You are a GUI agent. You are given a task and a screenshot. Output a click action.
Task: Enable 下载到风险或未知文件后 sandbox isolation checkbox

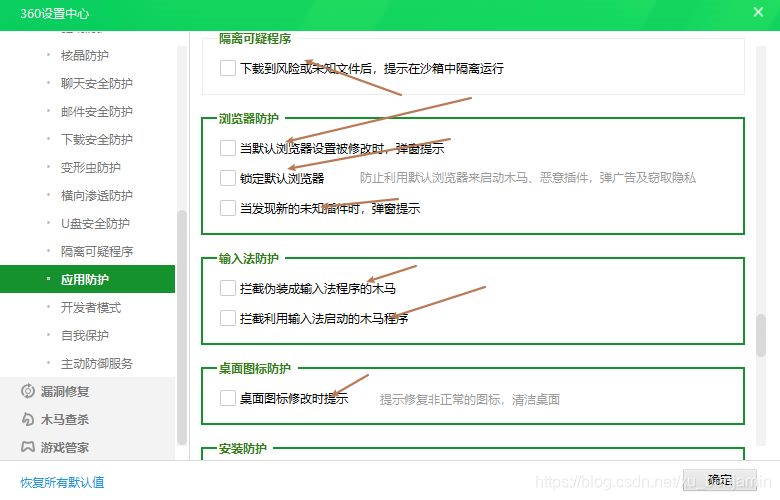coord(228,68)
